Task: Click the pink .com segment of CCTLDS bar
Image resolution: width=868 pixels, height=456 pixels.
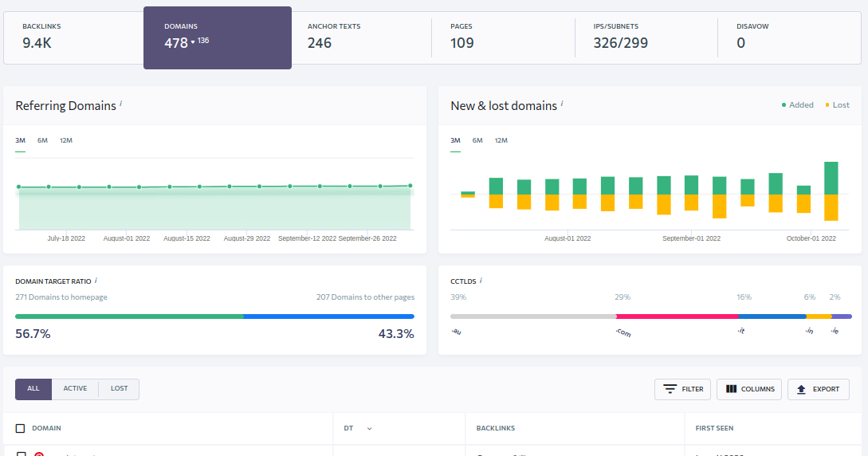Action: point(676,316)
